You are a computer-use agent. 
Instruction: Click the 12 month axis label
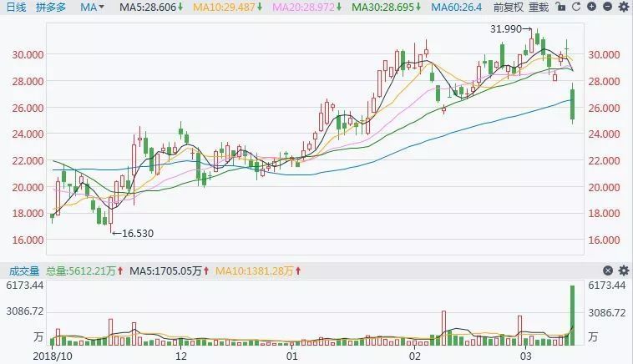181,356
